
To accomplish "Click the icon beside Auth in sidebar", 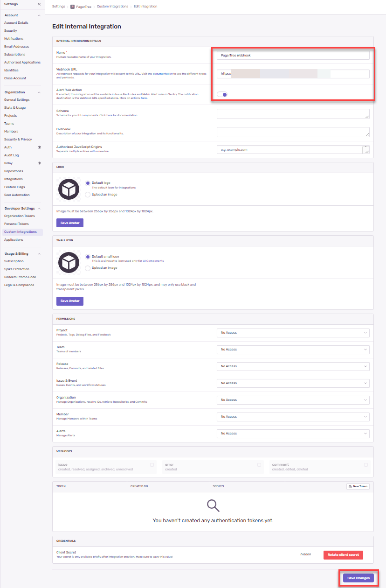I will 39,147.
